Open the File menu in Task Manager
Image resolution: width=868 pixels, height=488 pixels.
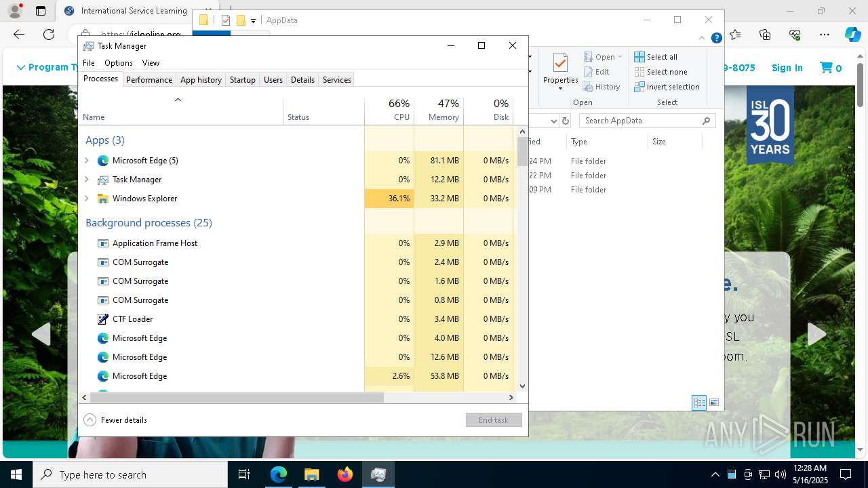click(89, 63)
